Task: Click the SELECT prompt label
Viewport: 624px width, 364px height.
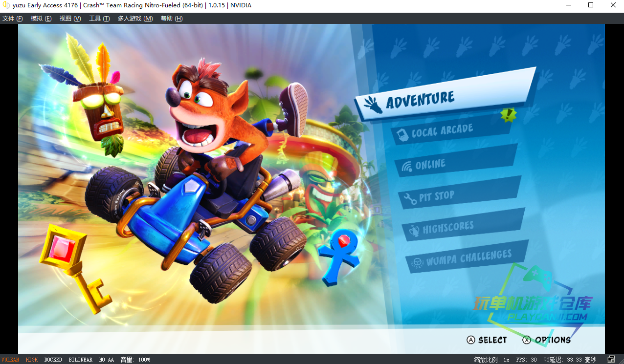Action: point(492,340)
